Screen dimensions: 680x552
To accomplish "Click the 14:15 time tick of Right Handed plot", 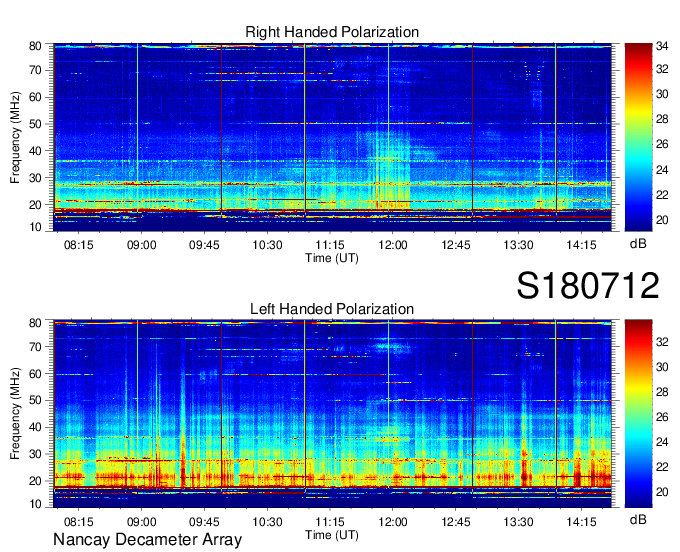I will coord(581,245).
